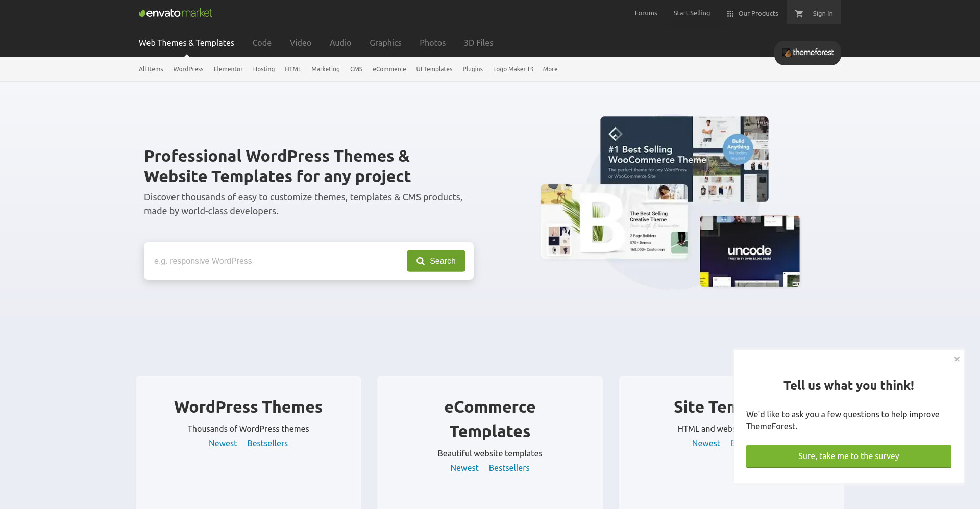Open the WooCommerce Theme promo image
Image resolution: width=980 pixels, height=509 pixels.
pos(684,159)
